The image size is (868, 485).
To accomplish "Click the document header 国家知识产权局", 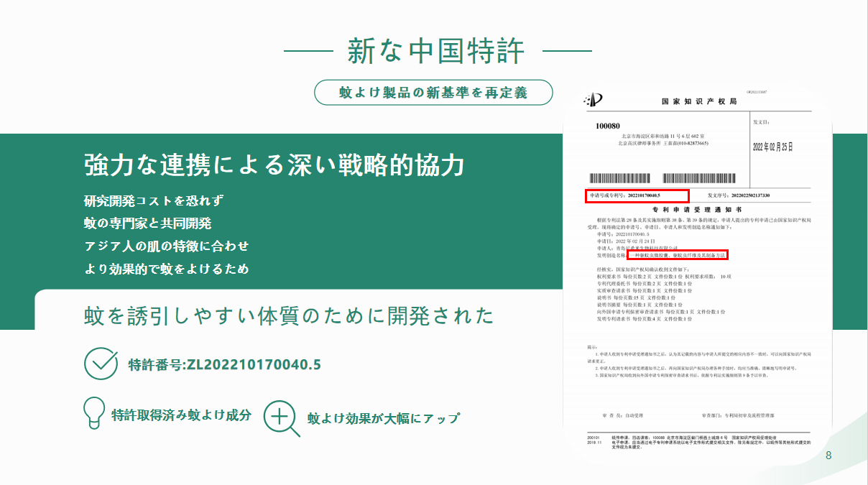I will (x=698, y=102).
